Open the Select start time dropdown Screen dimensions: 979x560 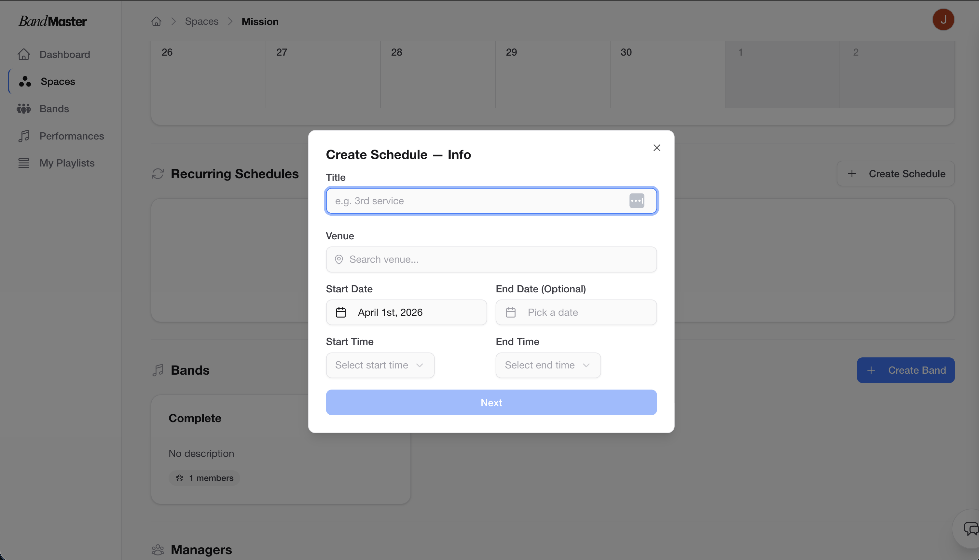coord(380,366)
